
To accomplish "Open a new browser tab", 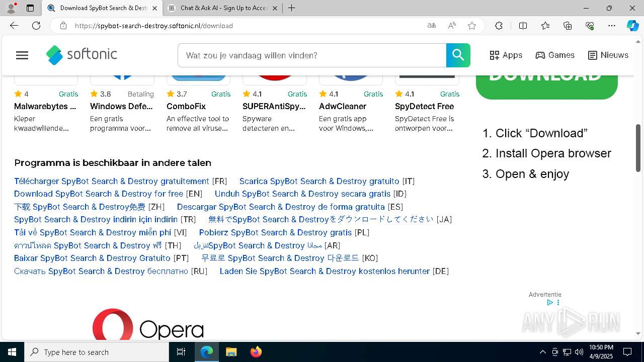I will click(x=291, y=8).
